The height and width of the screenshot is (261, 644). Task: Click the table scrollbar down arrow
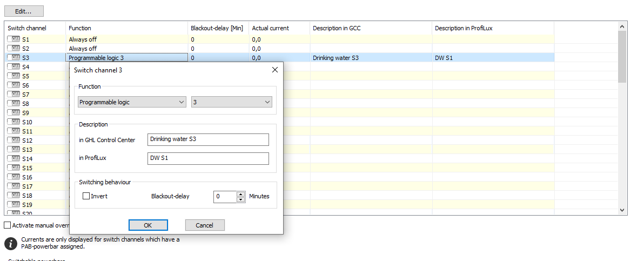(622, 210)
